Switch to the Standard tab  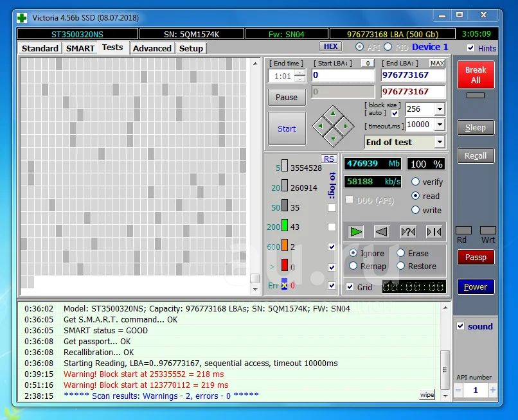pyautogui.click(x=40, y=48)
